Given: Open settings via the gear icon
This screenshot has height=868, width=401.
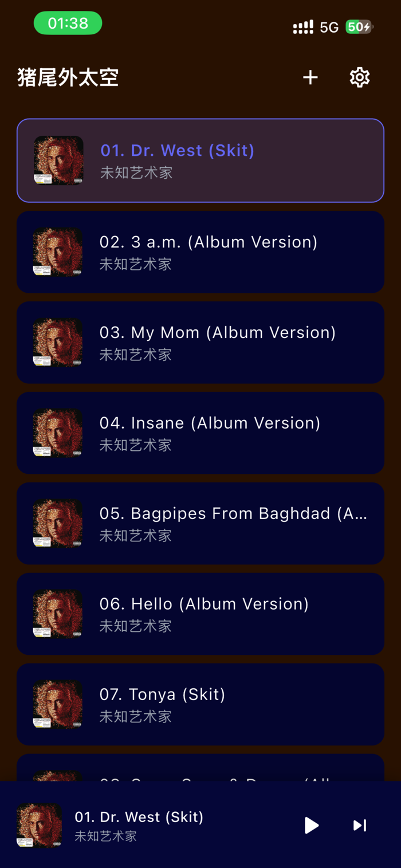Looking at the screenshot, I should pos(360,77).
